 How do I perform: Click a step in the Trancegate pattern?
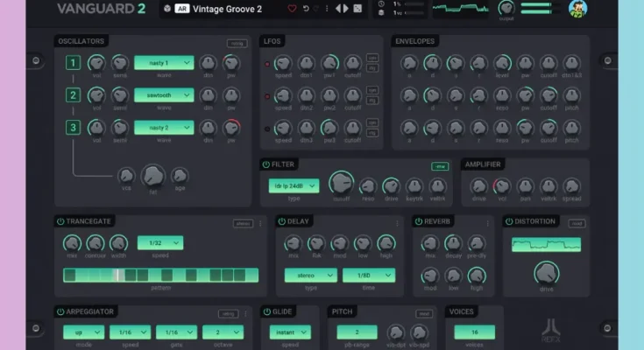(x=130, y=275)
